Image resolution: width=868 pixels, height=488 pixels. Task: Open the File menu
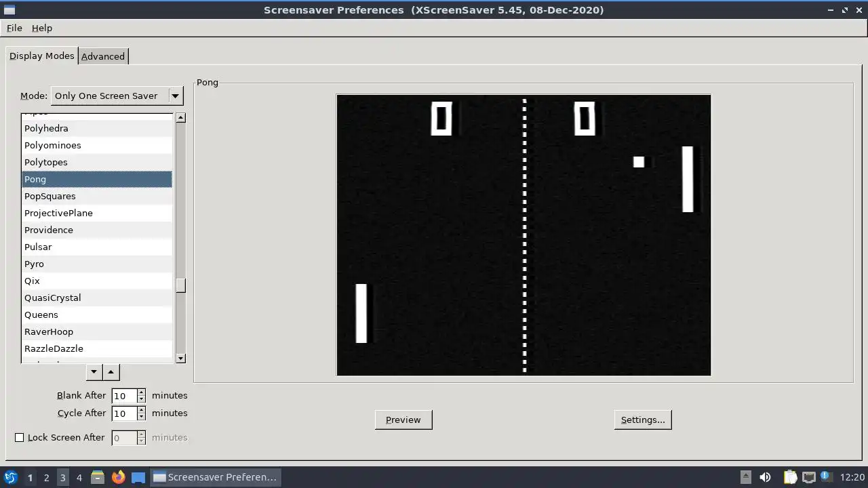pos(14,28)
